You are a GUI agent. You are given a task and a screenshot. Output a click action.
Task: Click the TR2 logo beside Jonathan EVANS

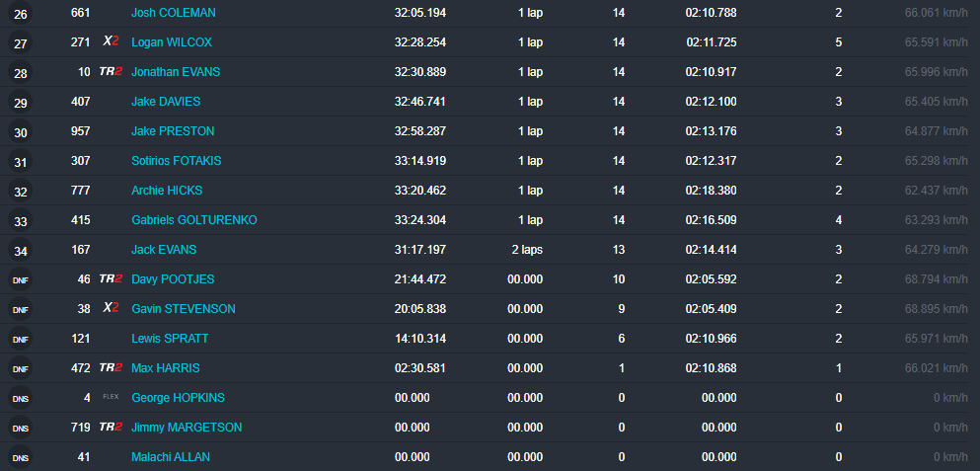(x=111, y=72)
